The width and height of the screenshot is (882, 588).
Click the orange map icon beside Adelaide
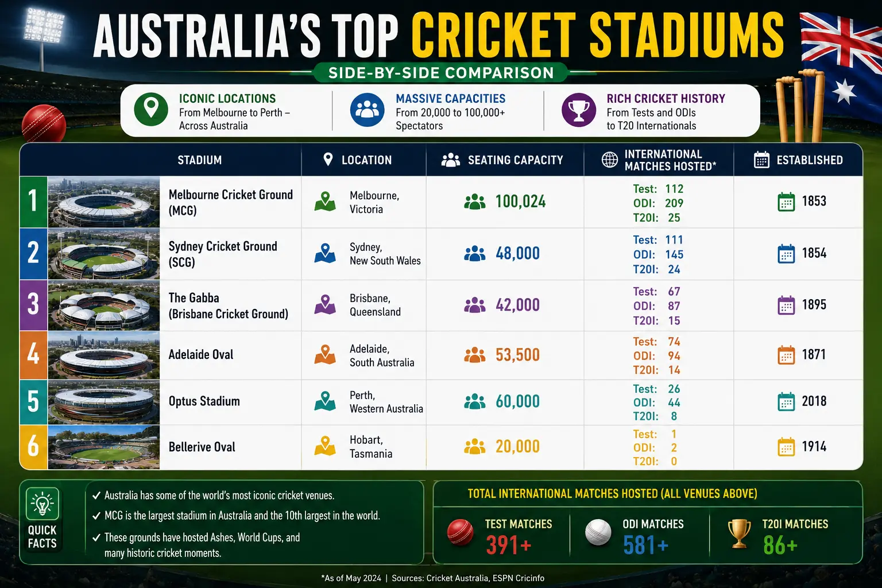pos(325,355)
